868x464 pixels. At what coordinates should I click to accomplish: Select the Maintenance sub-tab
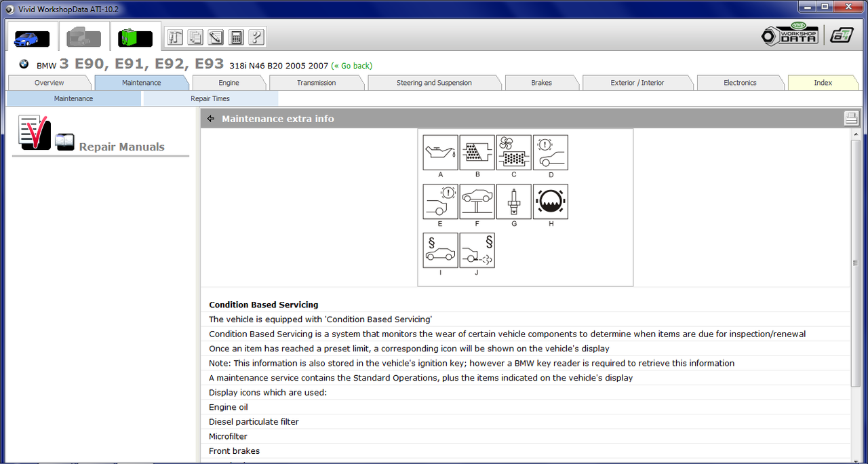tap(74, 98)
